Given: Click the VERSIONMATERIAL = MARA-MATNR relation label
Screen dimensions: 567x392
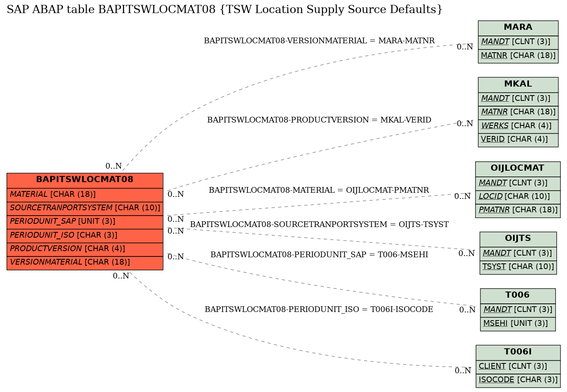Looking at the screenshot, I should click(319, 41).
